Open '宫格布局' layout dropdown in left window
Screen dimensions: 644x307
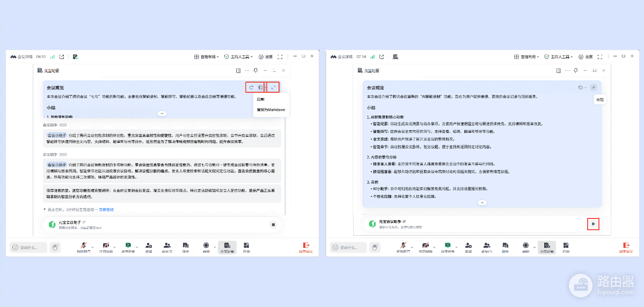pyautogui.click(x=207, y=56)
